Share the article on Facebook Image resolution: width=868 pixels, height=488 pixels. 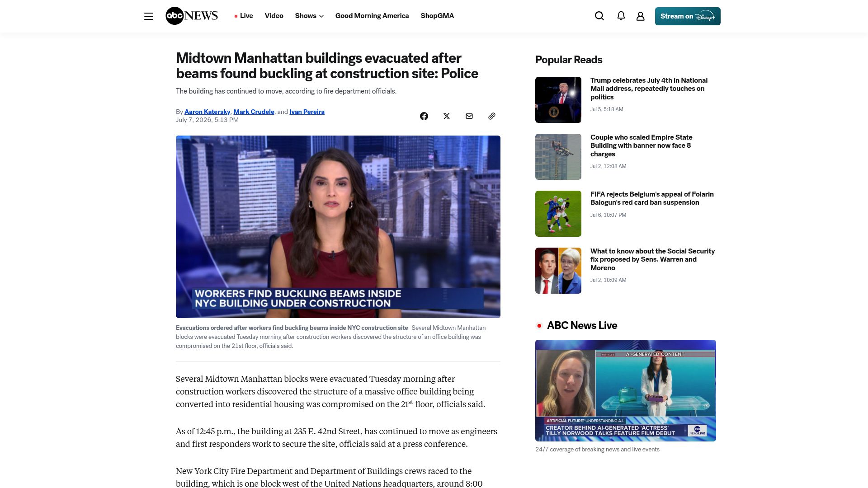[424, 116]
